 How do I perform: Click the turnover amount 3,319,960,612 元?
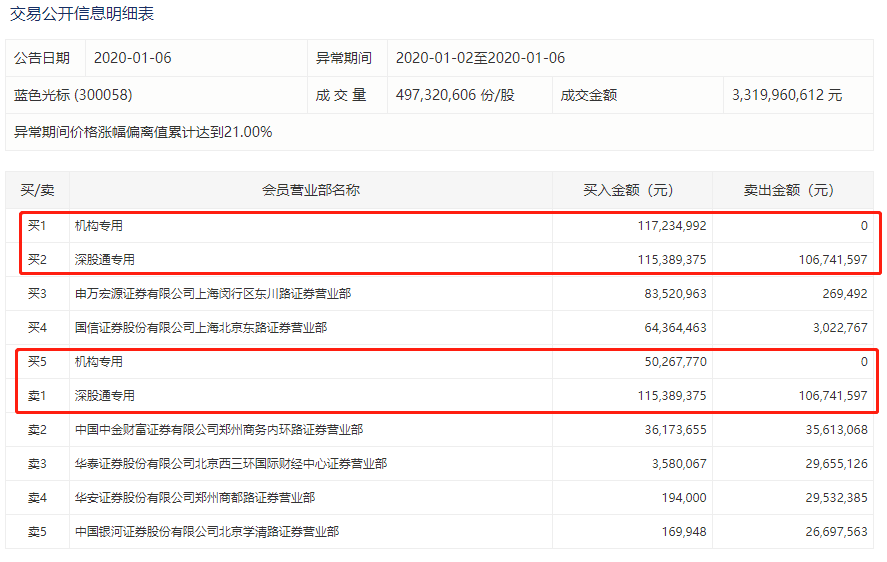787,96
